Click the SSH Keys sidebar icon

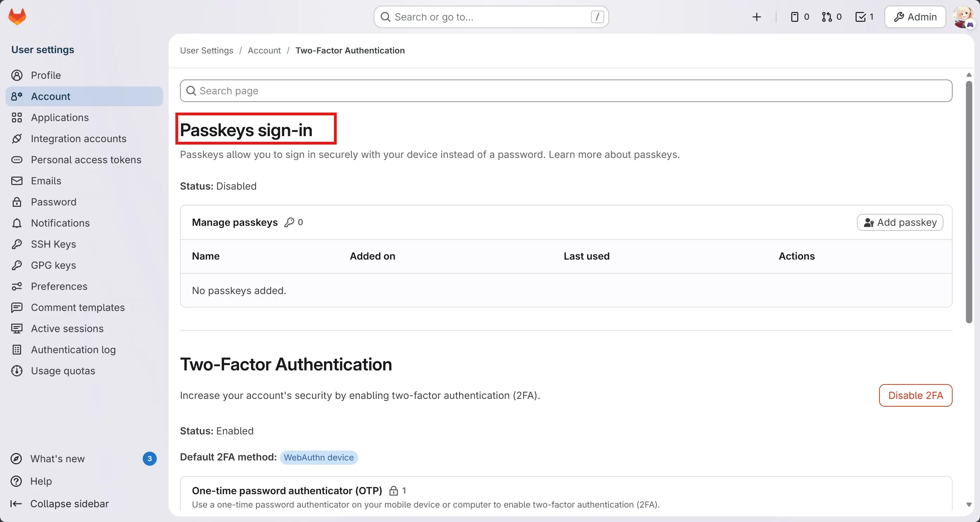tap(17, 244)
